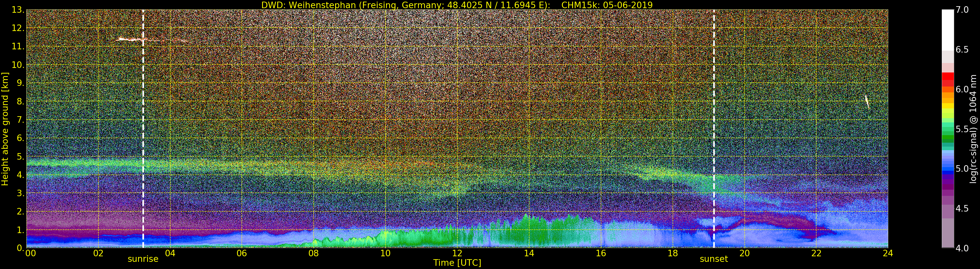This screenshot has width=980, height=269.
Task: Click the height axis tick '10.'
Action: (18, 65)
